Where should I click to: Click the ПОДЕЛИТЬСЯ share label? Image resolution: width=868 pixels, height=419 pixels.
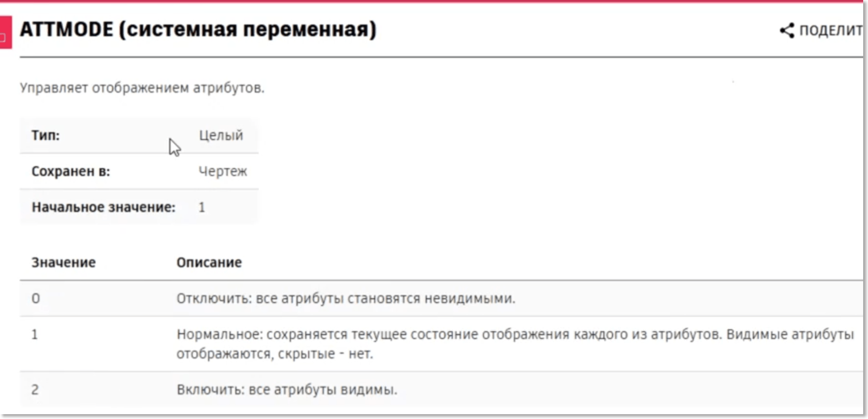tap(830, 30)
